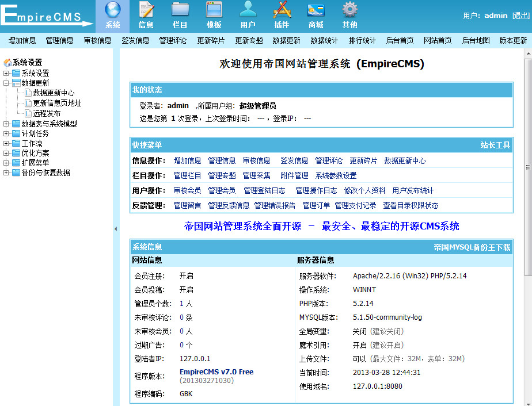Screen dimensions: 532x406
Task: Select 增加信息 in the top menu bar
Action: point(22,41)
